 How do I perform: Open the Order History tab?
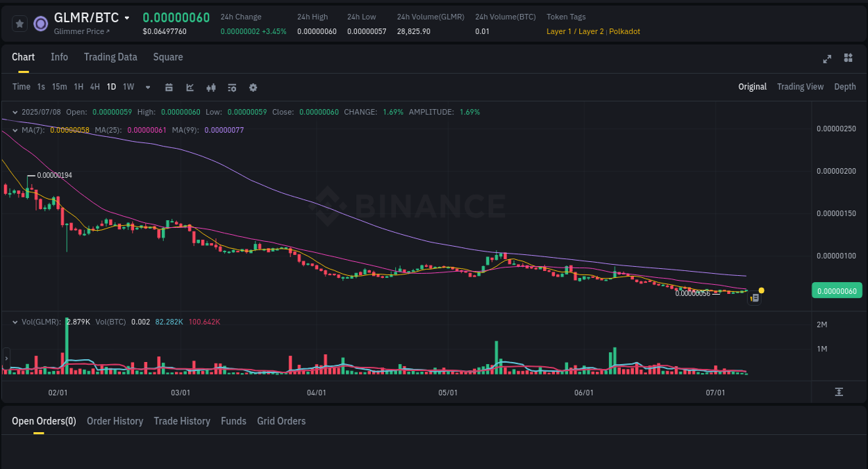[x=115, y=421]
